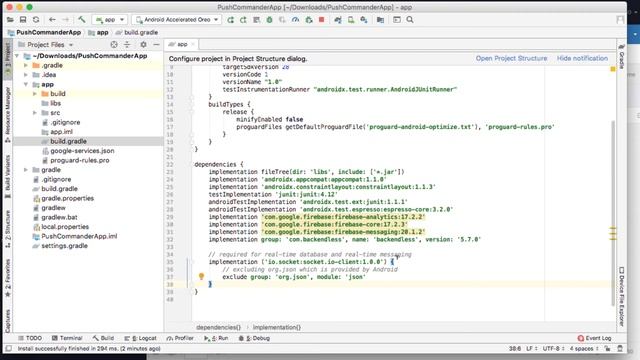Open the Debug tool window tab
This screenshot has width=640, height=360.
coord(254,338)
